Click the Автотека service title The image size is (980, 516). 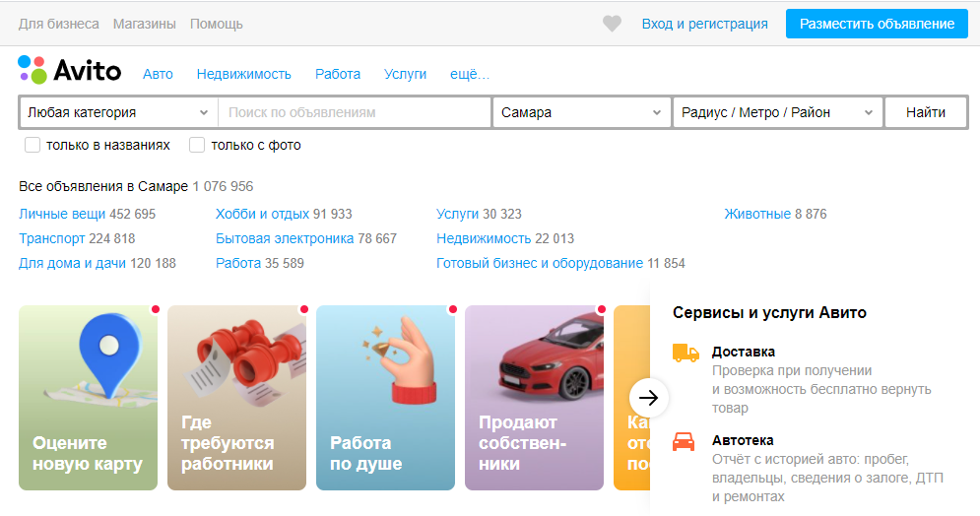[x=743, y=440]
